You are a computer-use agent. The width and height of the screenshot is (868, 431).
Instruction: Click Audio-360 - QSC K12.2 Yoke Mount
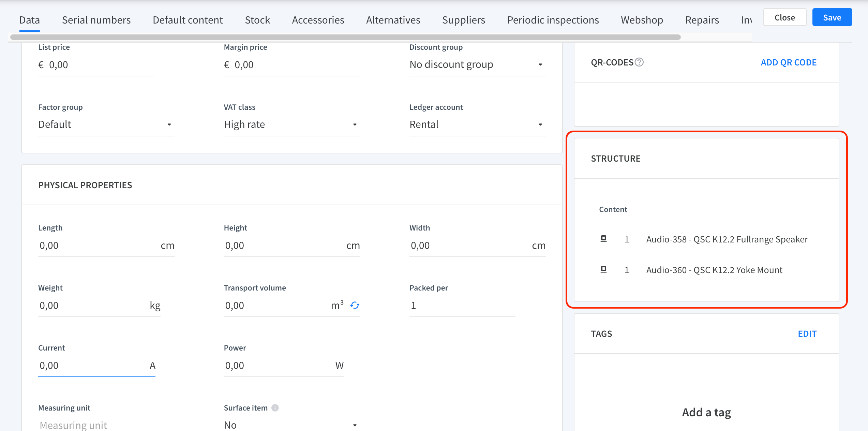point(714,270)
